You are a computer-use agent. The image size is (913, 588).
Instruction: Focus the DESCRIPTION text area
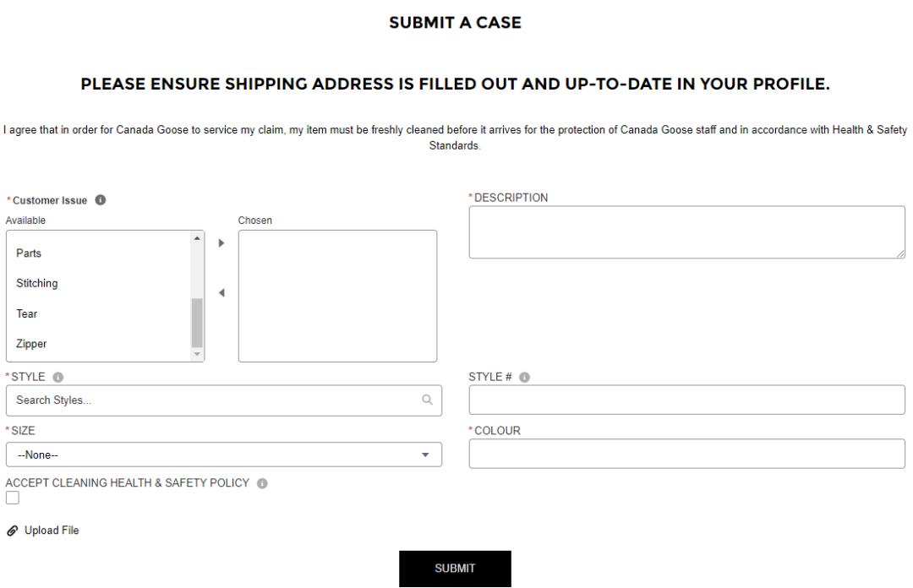pyautogui.click(x=686, y=231)
